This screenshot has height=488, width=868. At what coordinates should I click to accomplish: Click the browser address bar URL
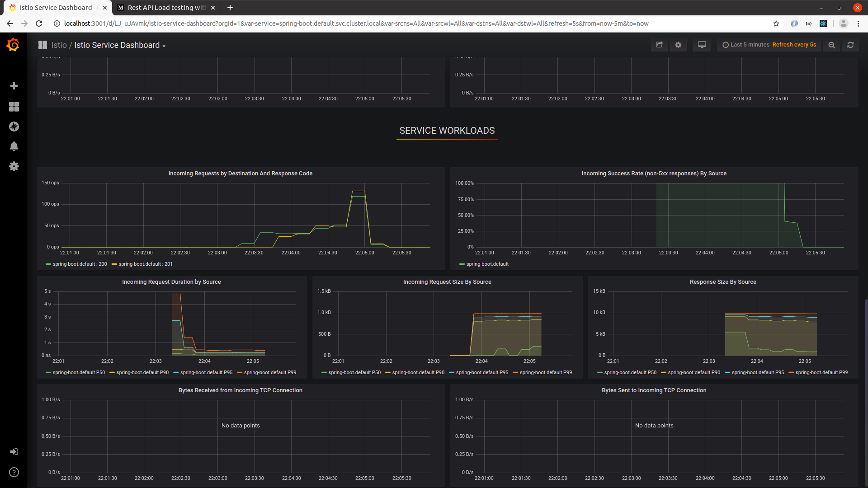coord(356,23)
